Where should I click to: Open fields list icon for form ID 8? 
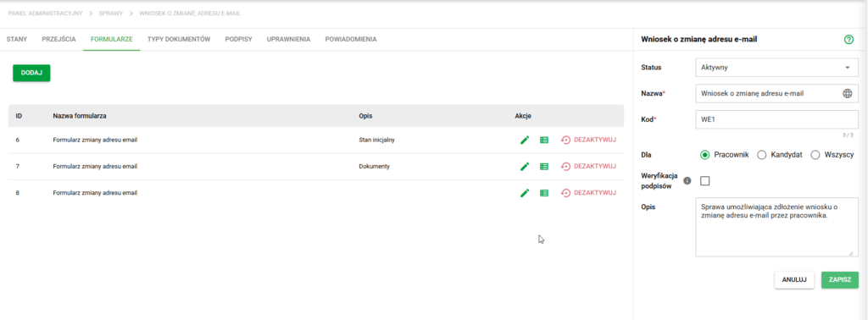[544, 193]
